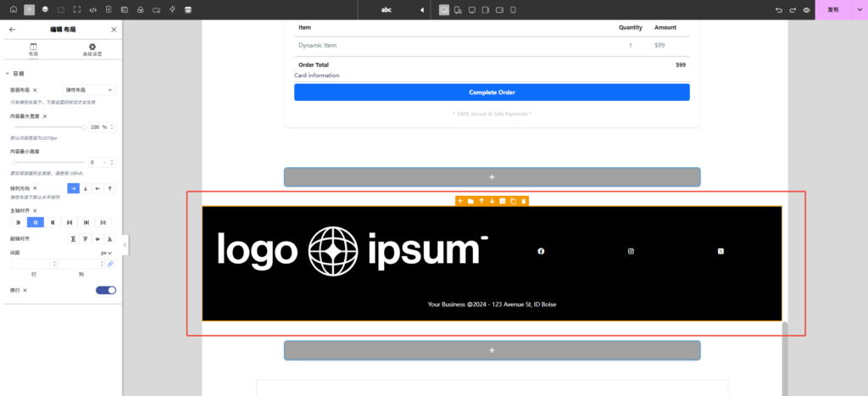This screenshot has width=868, height=396.
Task: Open the code editor icon
Action: [92, 9]
